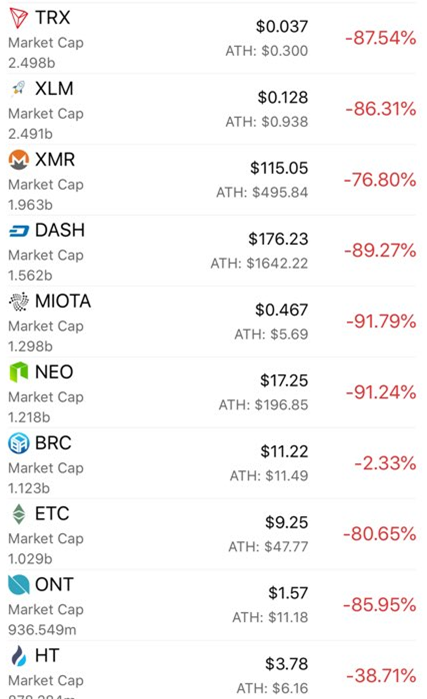Select the ETC ticker label
Image resolution: width=427 pixels, height=699 pixels.
[x=52, y=514]
